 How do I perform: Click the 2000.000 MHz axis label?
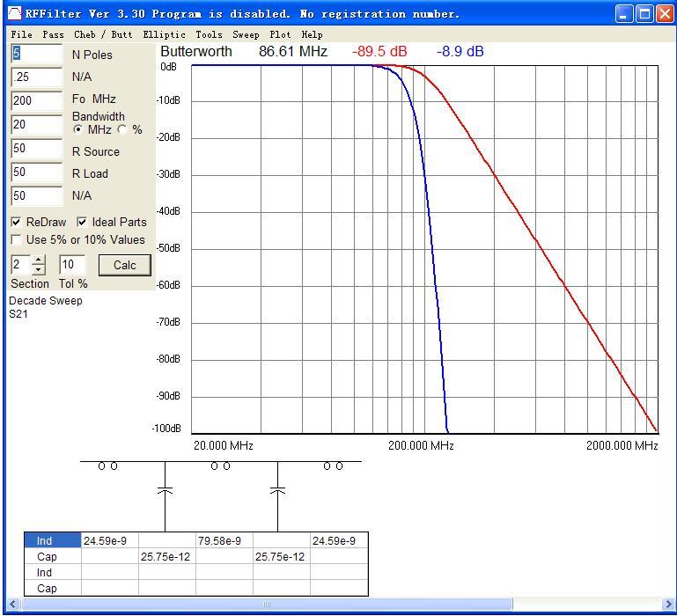coord(622,445)
